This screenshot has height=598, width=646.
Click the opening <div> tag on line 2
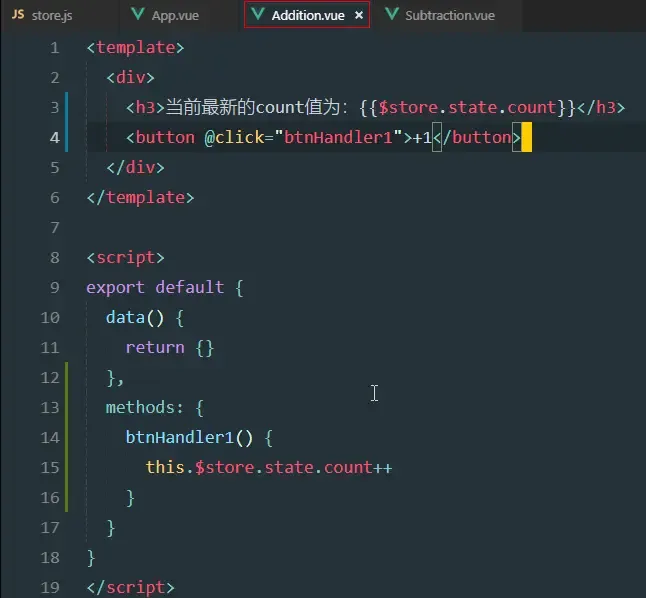130,77
